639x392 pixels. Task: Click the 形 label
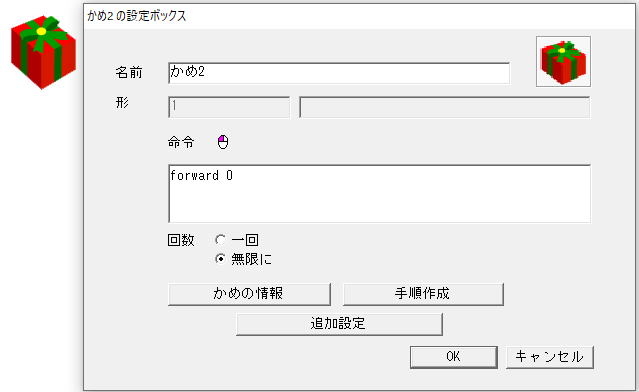click(x=122, y=102)
